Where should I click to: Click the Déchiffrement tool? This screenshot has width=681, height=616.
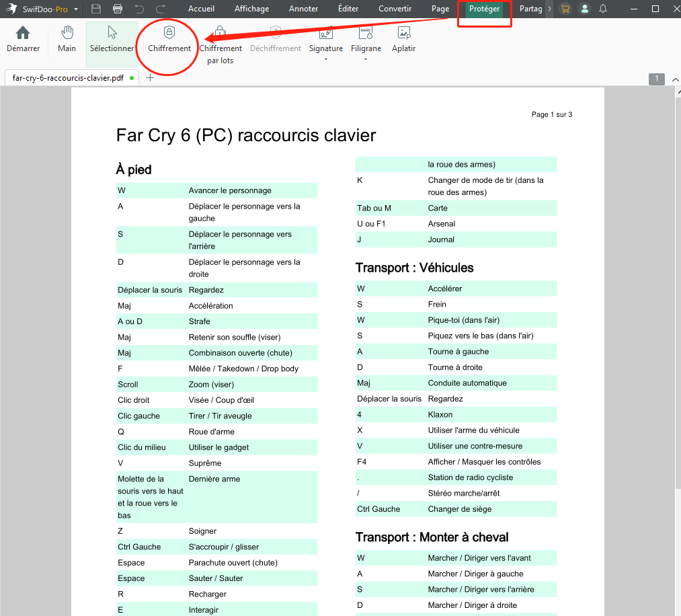pos(276,39)
